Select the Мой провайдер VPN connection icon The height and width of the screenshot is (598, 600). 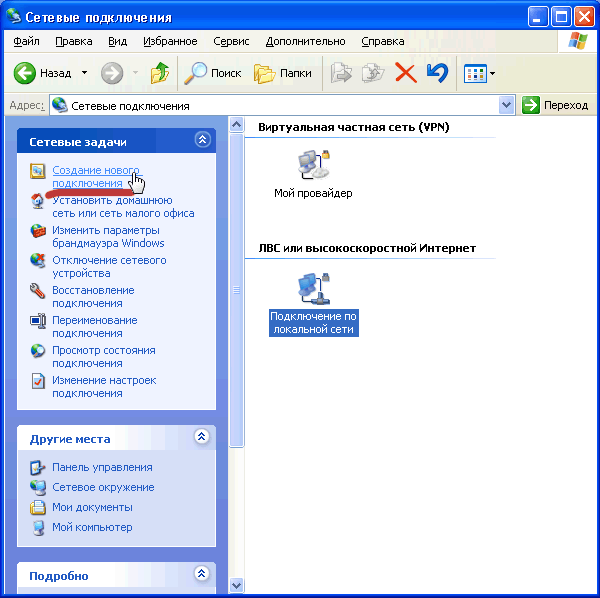313,165
